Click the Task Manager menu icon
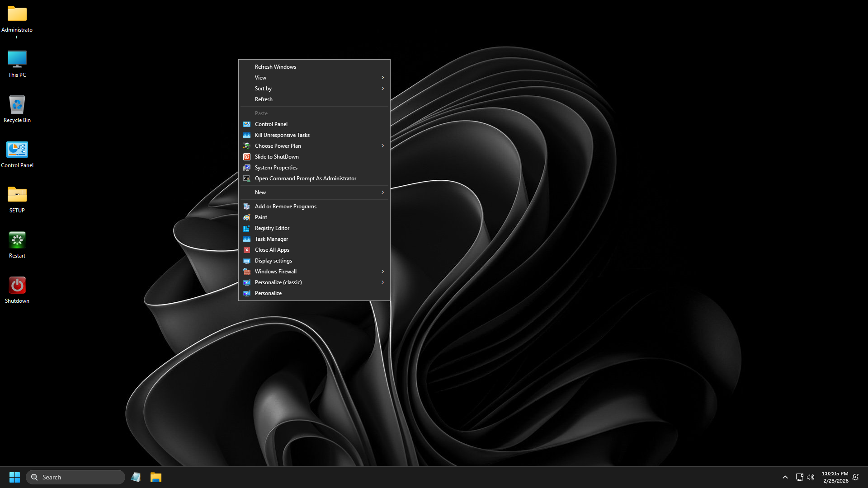 [247, 239]
